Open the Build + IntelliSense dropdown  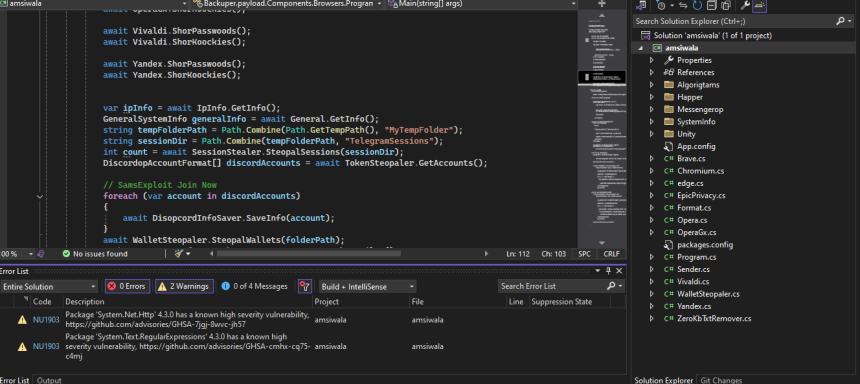coord(367,286)
